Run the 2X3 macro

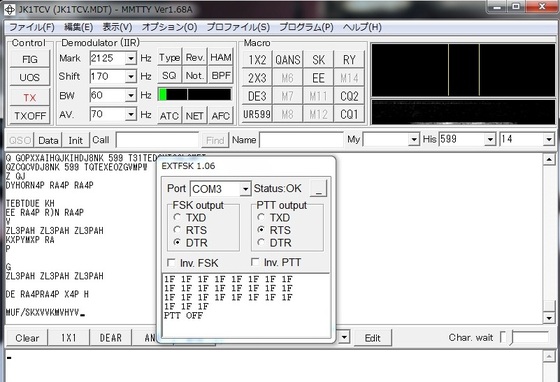pyautogui.click(x=257, y=78)
